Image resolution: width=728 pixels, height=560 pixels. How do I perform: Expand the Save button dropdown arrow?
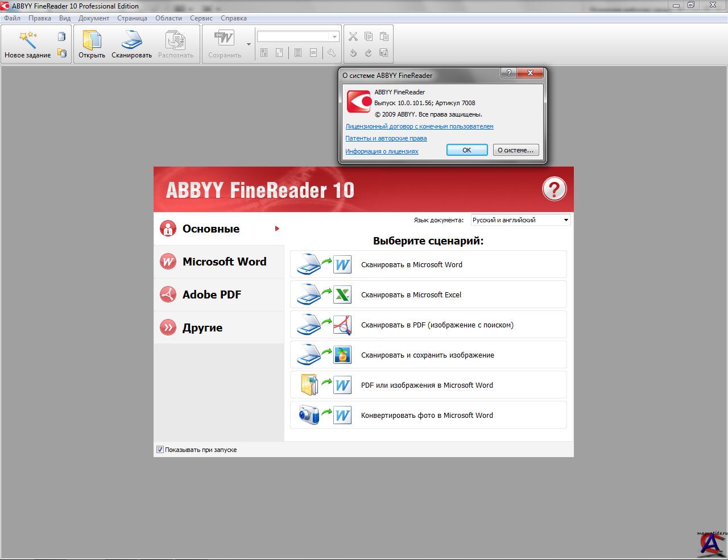tap(248, 44)
